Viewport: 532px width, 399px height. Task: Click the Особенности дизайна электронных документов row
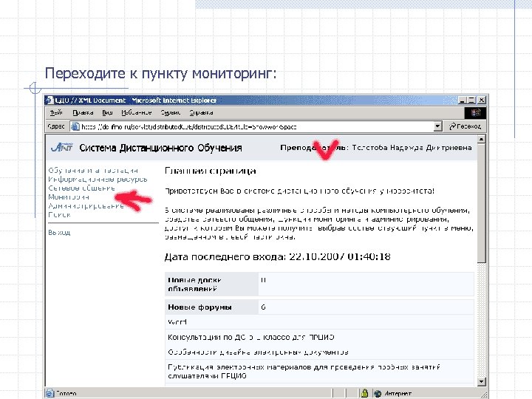tap(319, 352)
